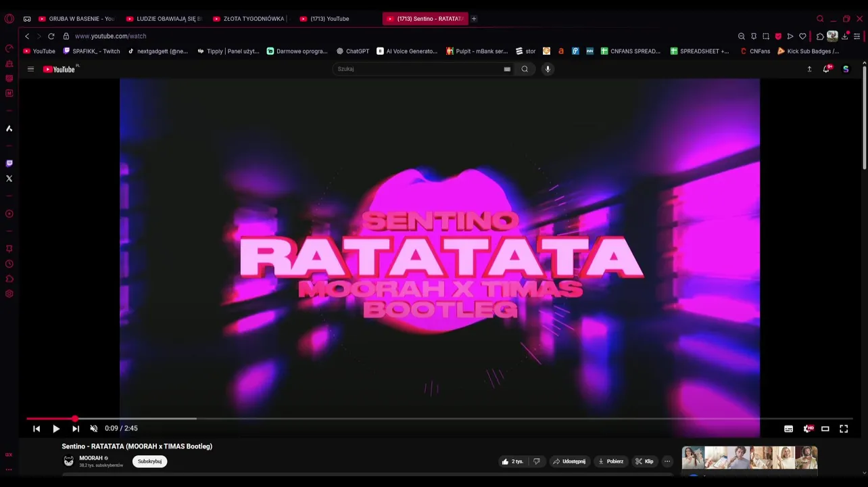The width and height of the screenshot is (868, 487).
Task: Open the CNFans bookmark
Action: point(755,51)
